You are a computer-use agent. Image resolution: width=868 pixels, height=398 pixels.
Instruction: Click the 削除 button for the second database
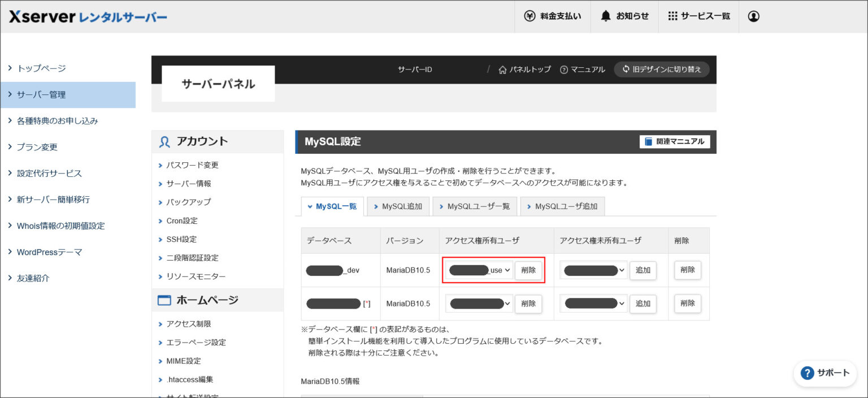pyautogui.click(x=687, y=304)
